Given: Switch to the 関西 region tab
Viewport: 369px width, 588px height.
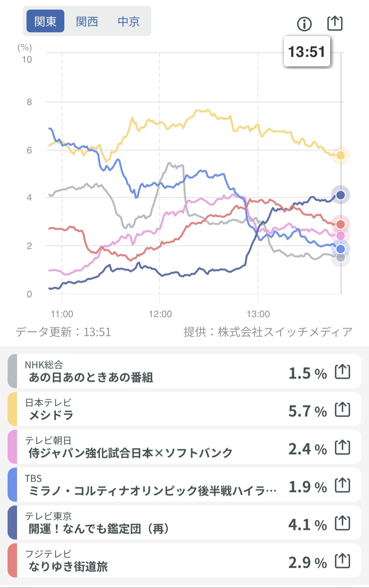Looking at the screenshot, I should pyautogui.click(x=87, y=21).
